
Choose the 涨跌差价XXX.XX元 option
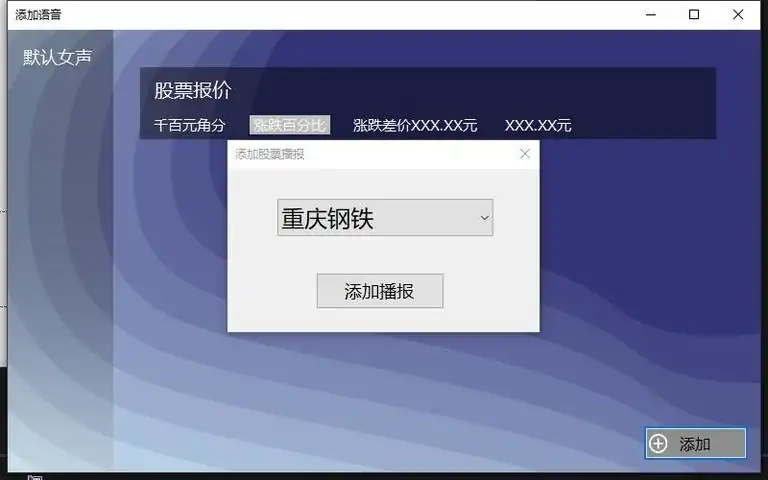(x=415, y=125)
